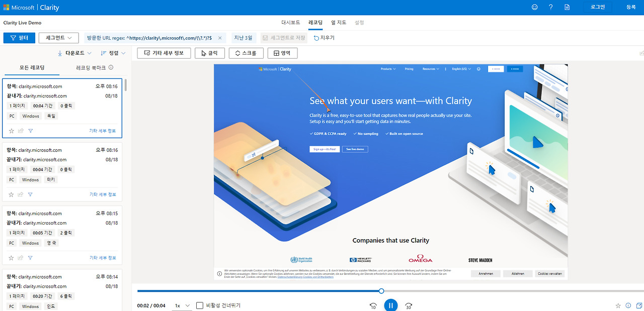Open the recording info icon in the player bar
Image resolution: width=644 pixels, height=311 pixels.
click(x=628, y=305)
